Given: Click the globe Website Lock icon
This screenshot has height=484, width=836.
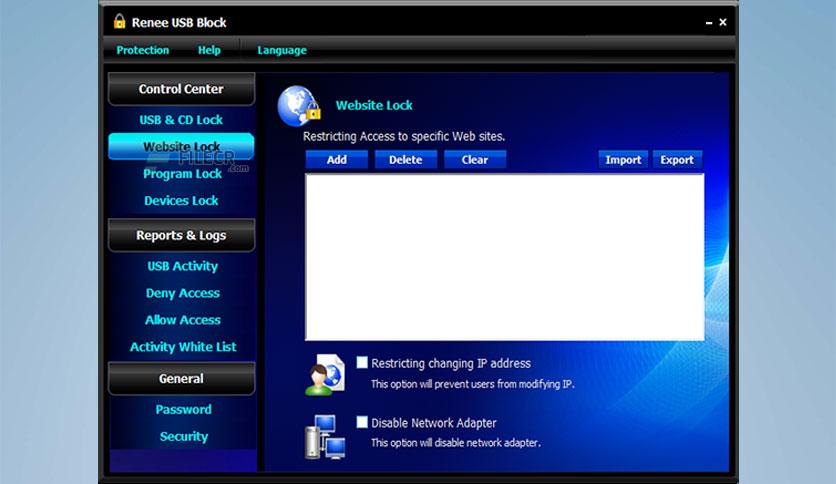Looking at the screenshot, I should 299,106.
